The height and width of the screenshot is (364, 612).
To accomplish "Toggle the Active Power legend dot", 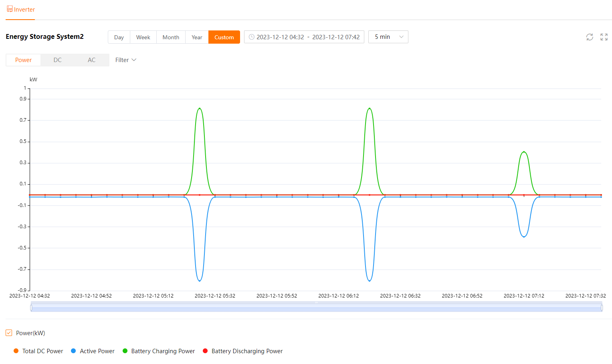I will (73, 351).
